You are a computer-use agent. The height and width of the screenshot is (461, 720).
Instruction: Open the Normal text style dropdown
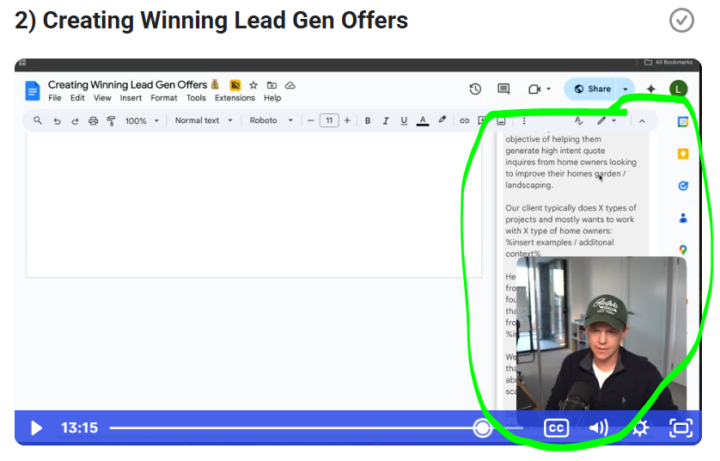203,120
